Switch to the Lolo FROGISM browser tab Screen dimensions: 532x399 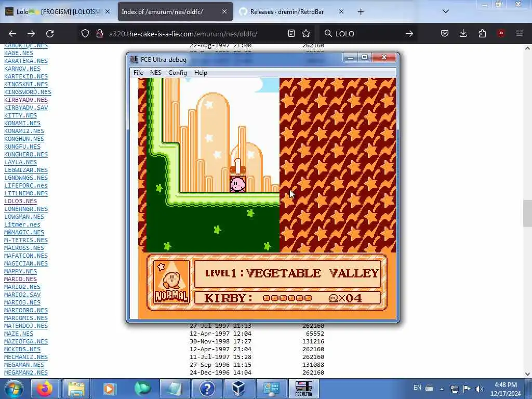pyautogui.click(x=58, y=12)
